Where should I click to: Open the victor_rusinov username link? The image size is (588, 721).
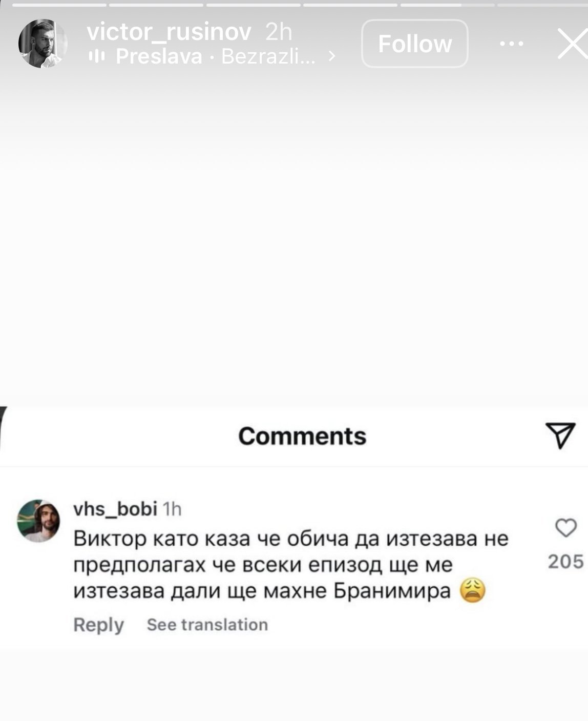click(x=169, y=32)
